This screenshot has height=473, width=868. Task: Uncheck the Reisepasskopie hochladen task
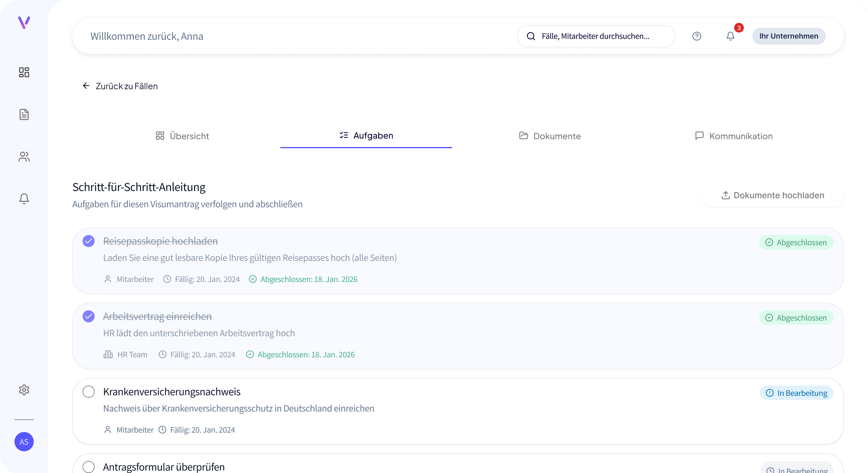click(x=89, y=241)
